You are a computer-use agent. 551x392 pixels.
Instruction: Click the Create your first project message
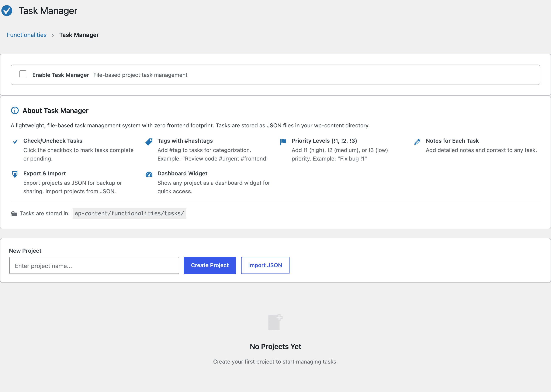275,362
